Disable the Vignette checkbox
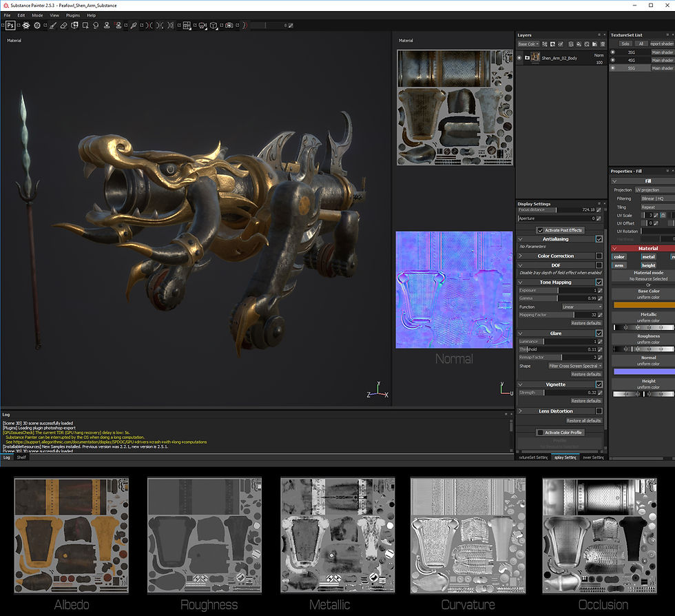Viewport: 675px width, 616px height. click(599, 384)
